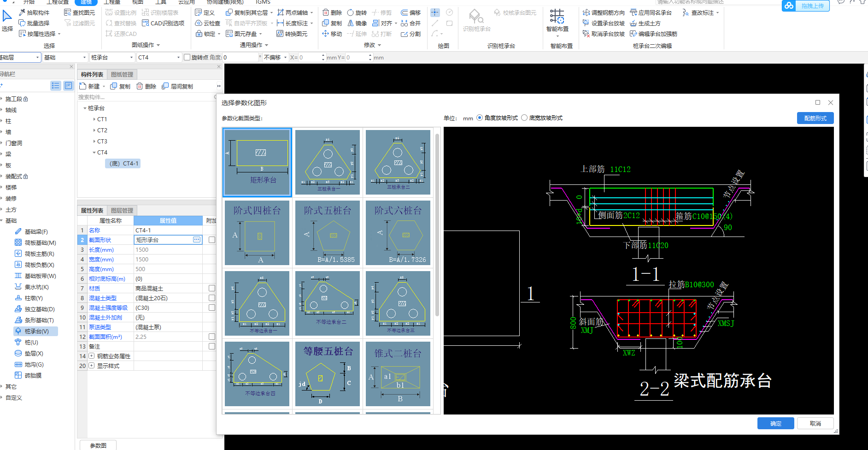This screenshot has width=868, height=450.
Task: Select 筏板基础(M) in navigation
Action: click(35, 243)
